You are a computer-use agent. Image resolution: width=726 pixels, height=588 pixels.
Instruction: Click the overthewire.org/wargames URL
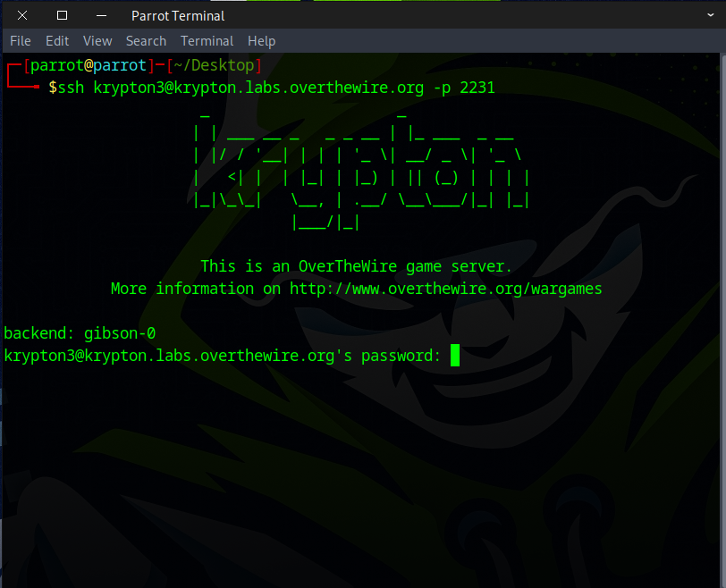(x=445, y=289)
